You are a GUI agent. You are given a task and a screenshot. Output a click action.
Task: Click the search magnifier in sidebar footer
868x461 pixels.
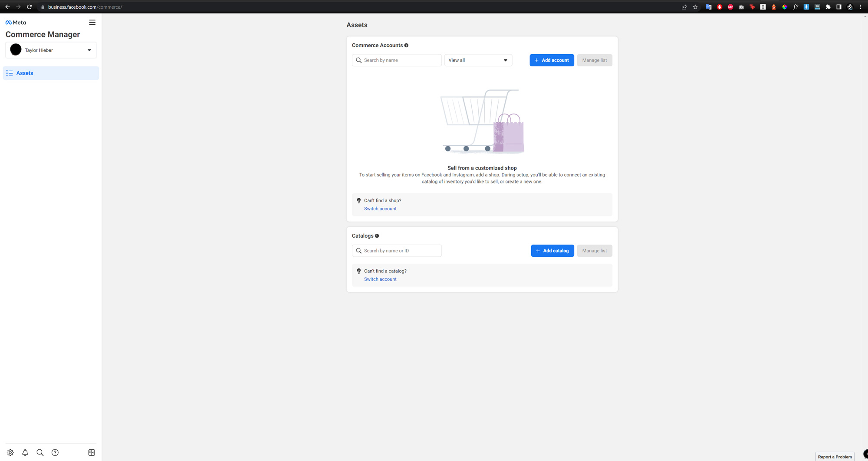pyautogui.click(x=40, y=452)
